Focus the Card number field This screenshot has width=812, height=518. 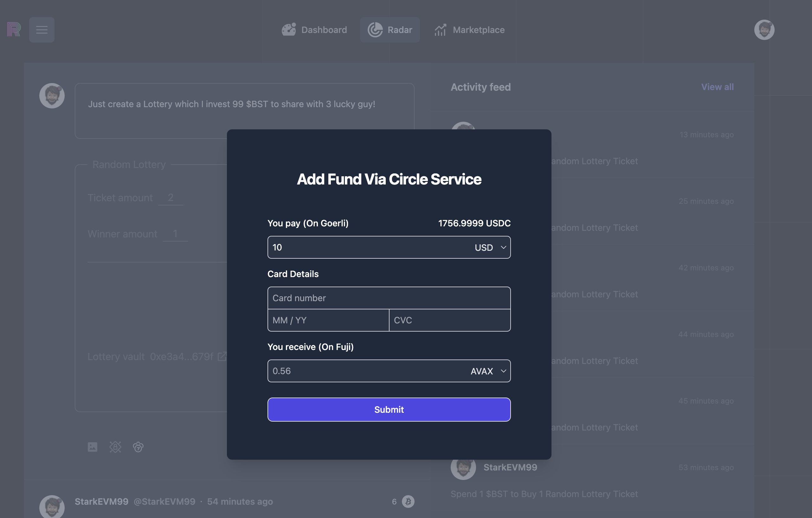pyautogui.click(x=389, y=298)
